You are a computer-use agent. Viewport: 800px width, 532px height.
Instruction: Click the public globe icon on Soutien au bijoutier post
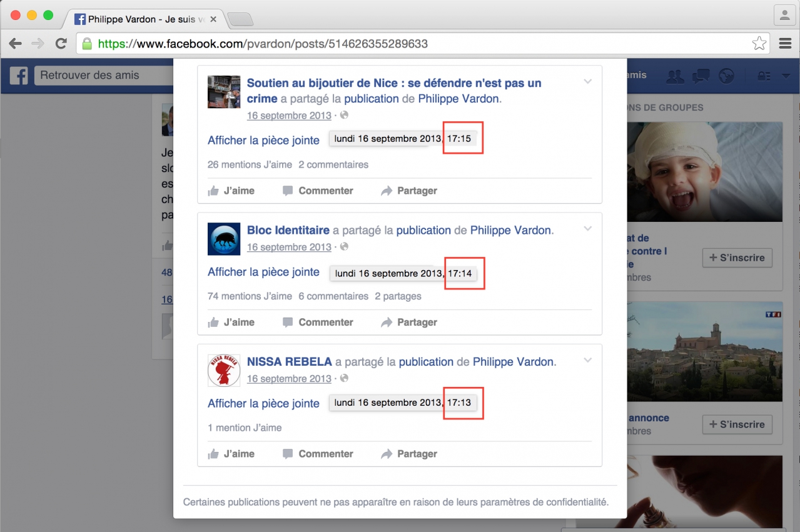pyautogui.click(x=344, y=115)
